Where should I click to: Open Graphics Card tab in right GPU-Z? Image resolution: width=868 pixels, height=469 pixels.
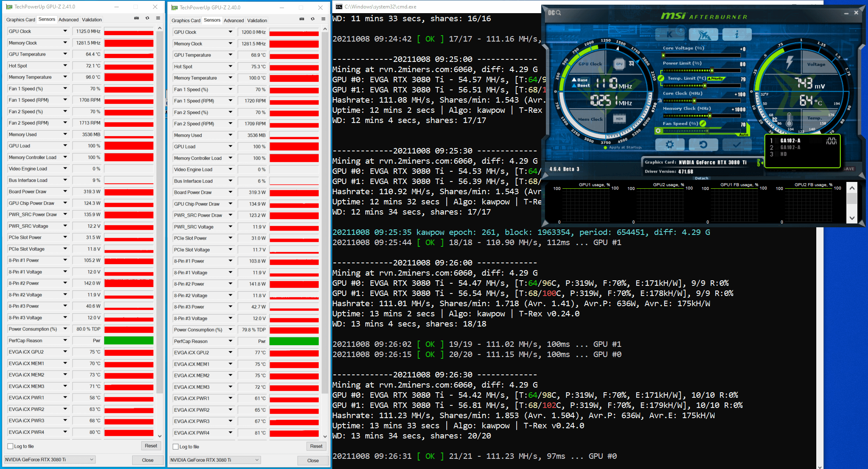tap(186, 20)
